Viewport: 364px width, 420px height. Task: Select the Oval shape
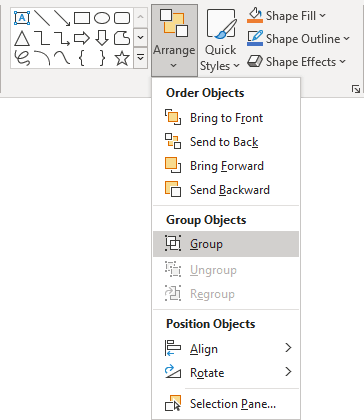click(102, 18)
